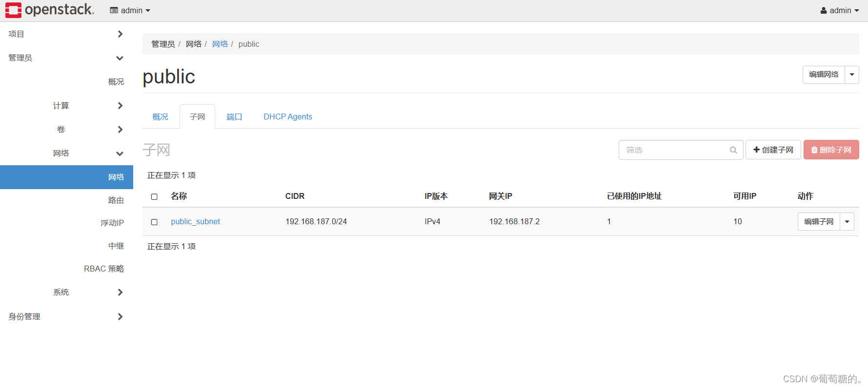Click the 可用IP column header
This screenshot has width=868, height=388.
tap(745, 196)
